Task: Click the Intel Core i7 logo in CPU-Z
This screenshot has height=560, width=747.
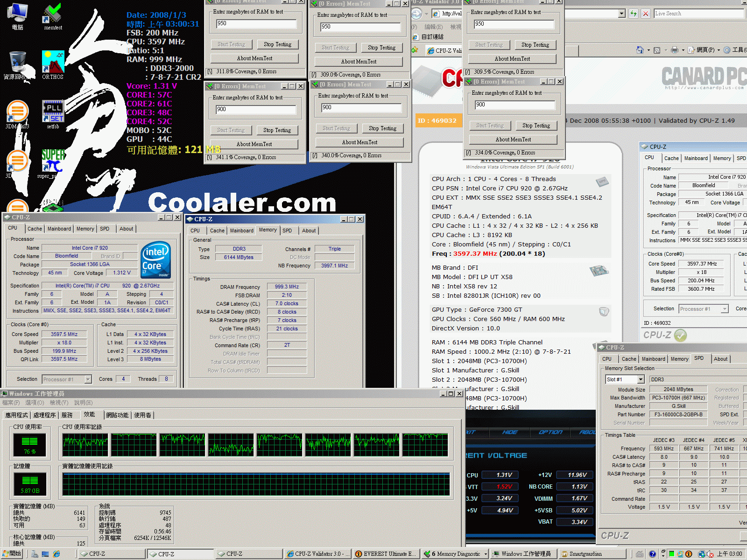Action: (155, 260)
